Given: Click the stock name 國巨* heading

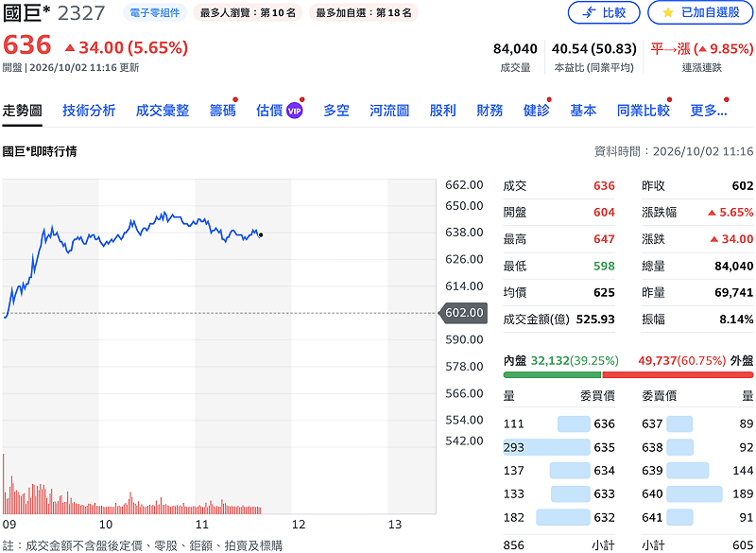Looking at the screenshot, I should pyautogui.click(x=26, y=13).
